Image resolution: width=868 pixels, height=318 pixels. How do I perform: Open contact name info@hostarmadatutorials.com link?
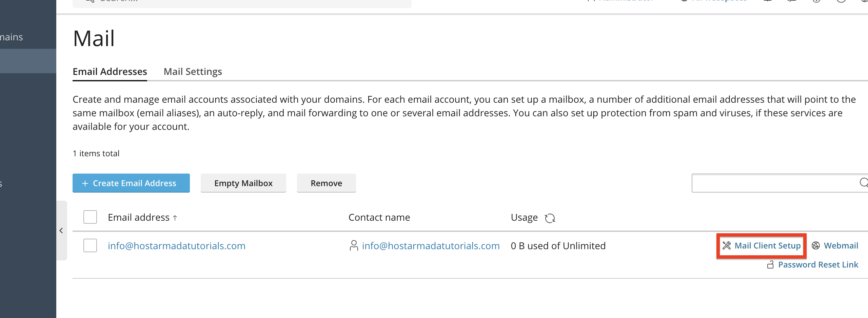(x=431, y=246)
